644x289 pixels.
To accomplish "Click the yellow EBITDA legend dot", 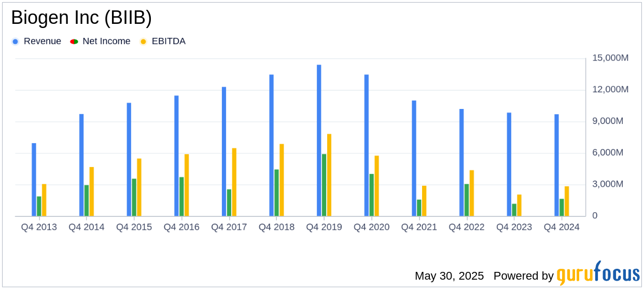I will pos(144,42).
